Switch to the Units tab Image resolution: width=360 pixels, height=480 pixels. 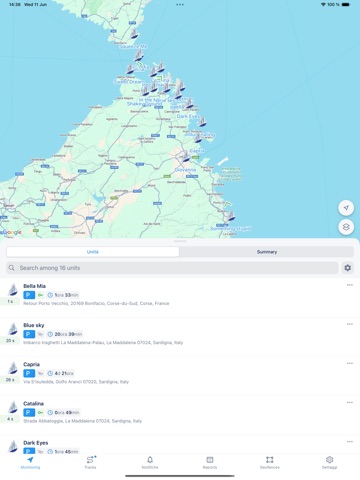point(93,252)
